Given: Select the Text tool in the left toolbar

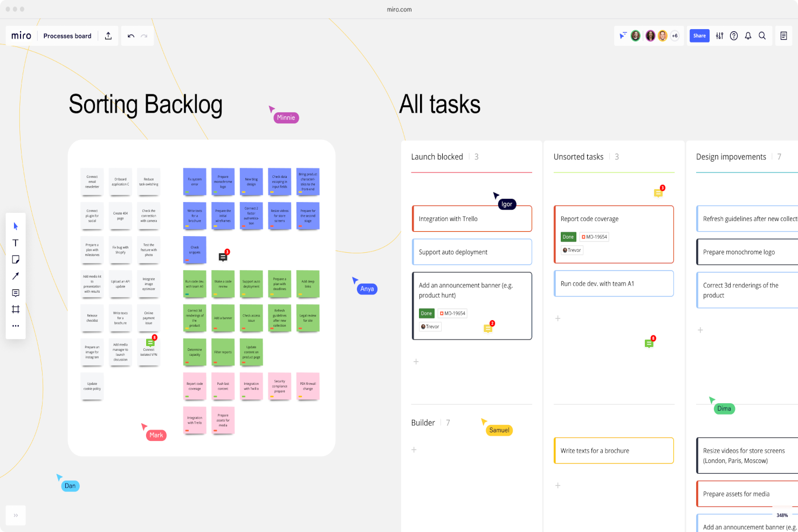Looking at the screenshot, I should point(16,243).
